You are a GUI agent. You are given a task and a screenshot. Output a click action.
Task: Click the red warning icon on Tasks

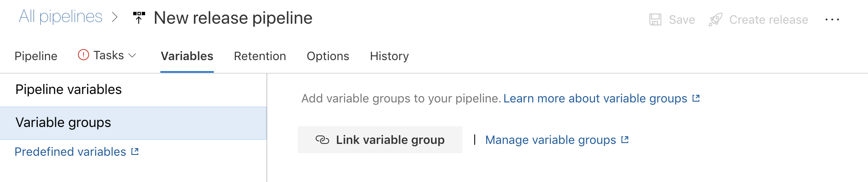click(x=84, y=55)
